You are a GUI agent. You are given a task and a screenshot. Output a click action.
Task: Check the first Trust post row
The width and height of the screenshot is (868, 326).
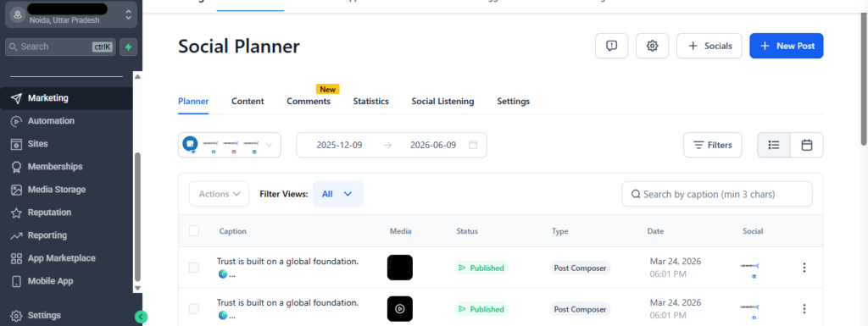tap(194, 268)
